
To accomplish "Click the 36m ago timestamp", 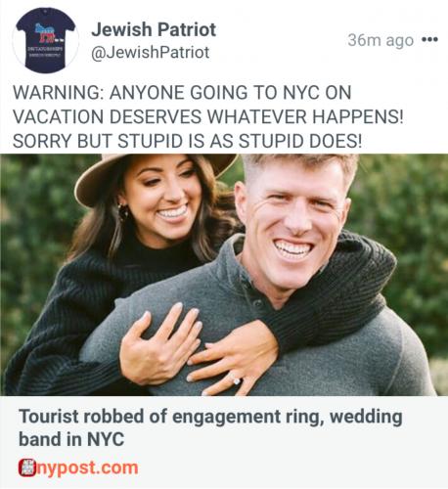I will (381, 40).
